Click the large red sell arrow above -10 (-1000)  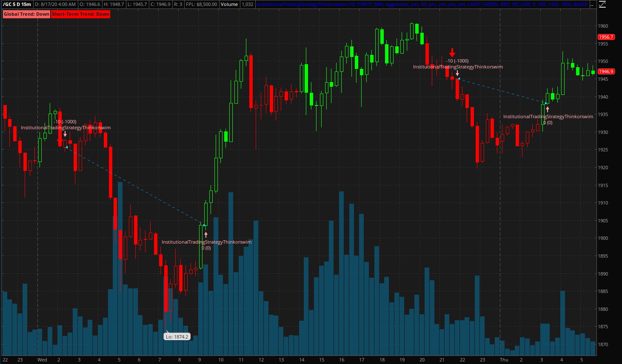(x=452, y=52)
